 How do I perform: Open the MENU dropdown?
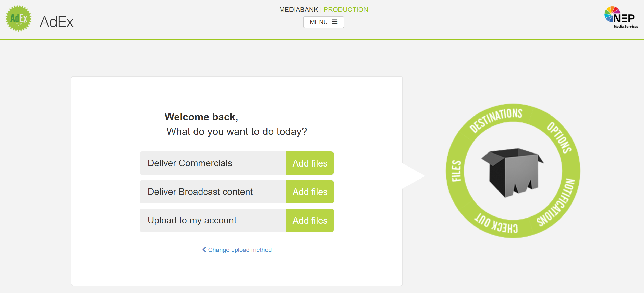(323, 22)
